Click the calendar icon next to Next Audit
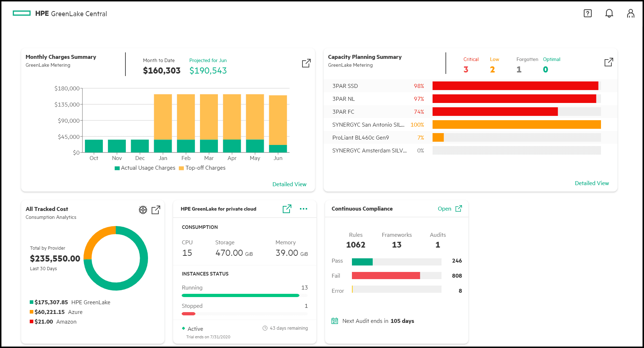The image size is (644, 348). pos(334,321)
